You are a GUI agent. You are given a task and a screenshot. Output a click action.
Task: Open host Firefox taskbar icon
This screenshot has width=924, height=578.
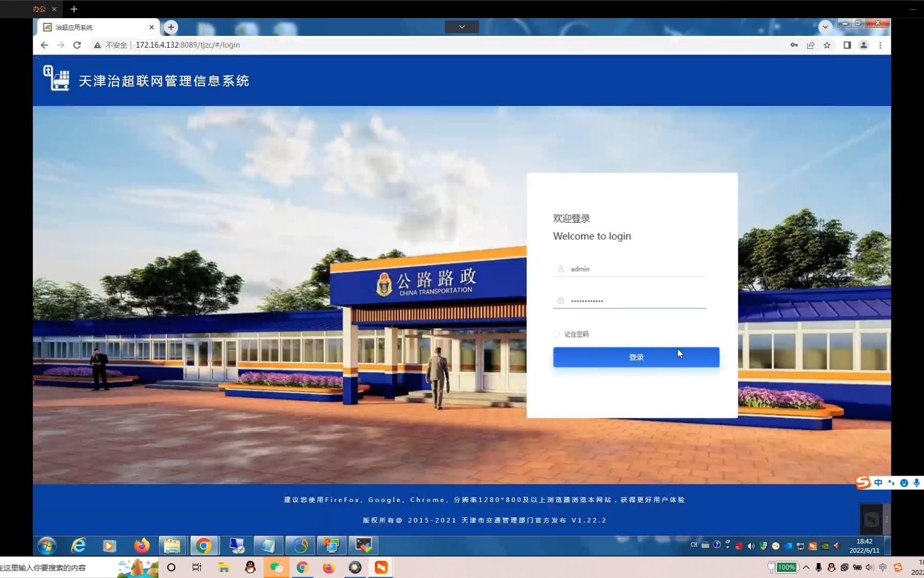[x=329, y=567]
